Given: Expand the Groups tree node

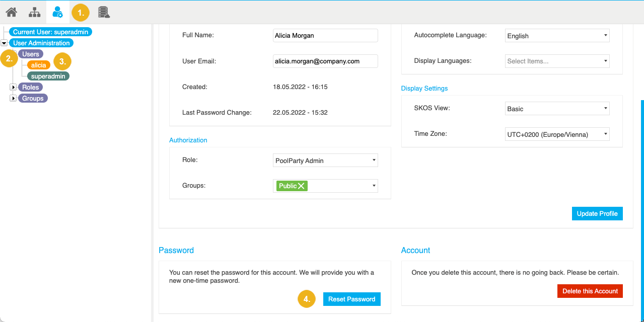Looking at the screenshot, I should click(x=13, y=98).
